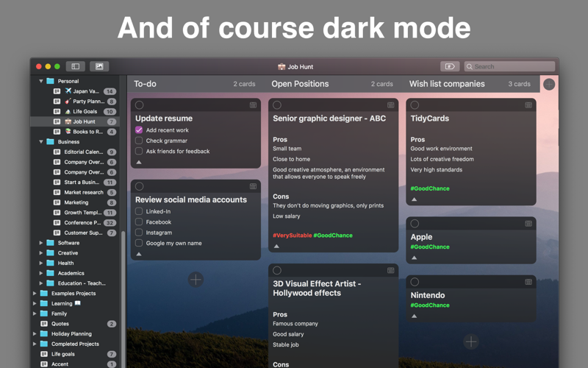Click the Search input field
The image size is (588, 368).
click(509, 67)
